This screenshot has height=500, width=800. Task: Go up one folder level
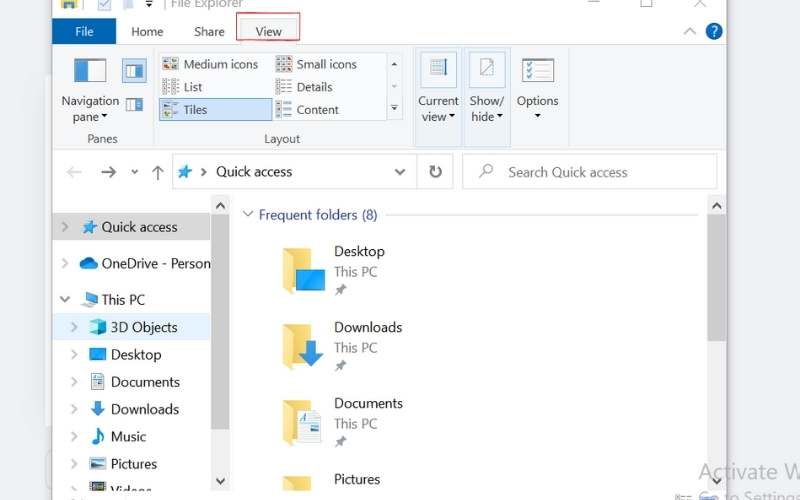[x=158, y=172]
